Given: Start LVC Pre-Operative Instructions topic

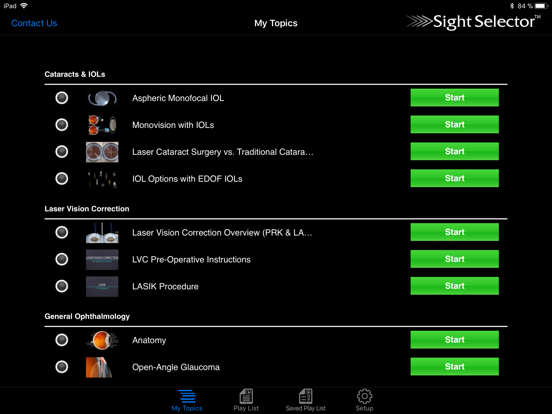Looking at the screenshot, I should [x=454, y=259].
